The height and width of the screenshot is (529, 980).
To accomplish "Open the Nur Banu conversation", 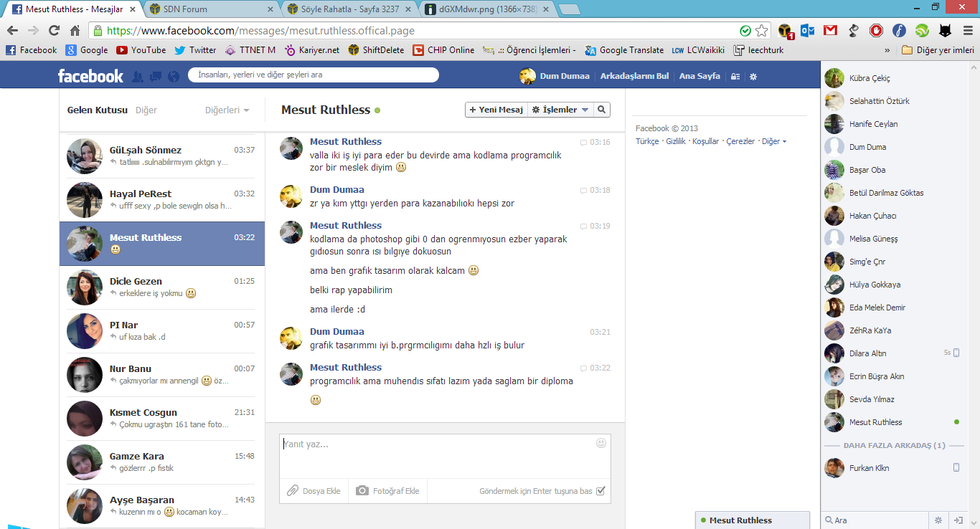I will click(x=162, y=374).
